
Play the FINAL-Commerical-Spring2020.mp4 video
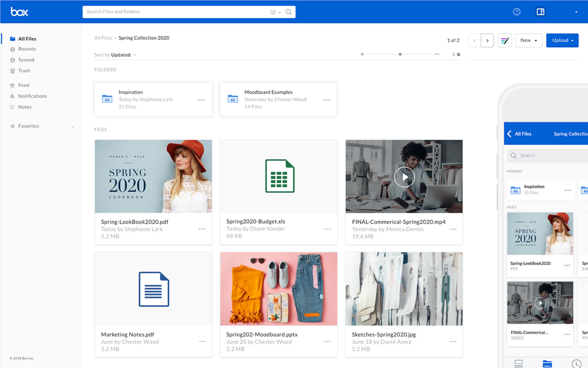pos(404,176)
